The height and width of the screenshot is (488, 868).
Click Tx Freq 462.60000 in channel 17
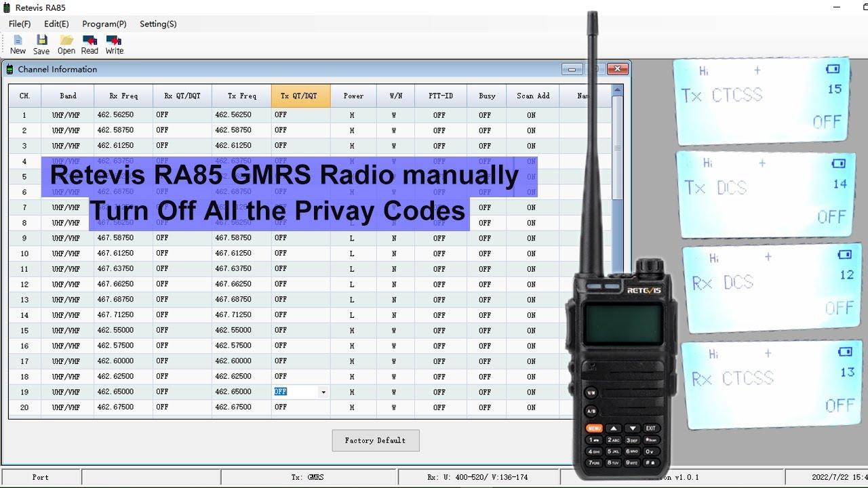click(241, 361)
